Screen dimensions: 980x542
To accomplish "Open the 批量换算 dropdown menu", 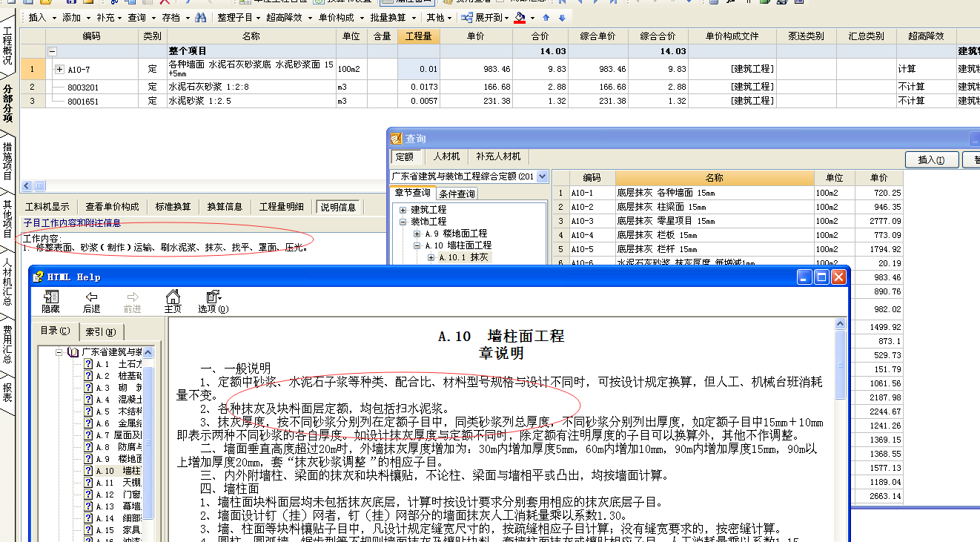I will tap(392, 17).
